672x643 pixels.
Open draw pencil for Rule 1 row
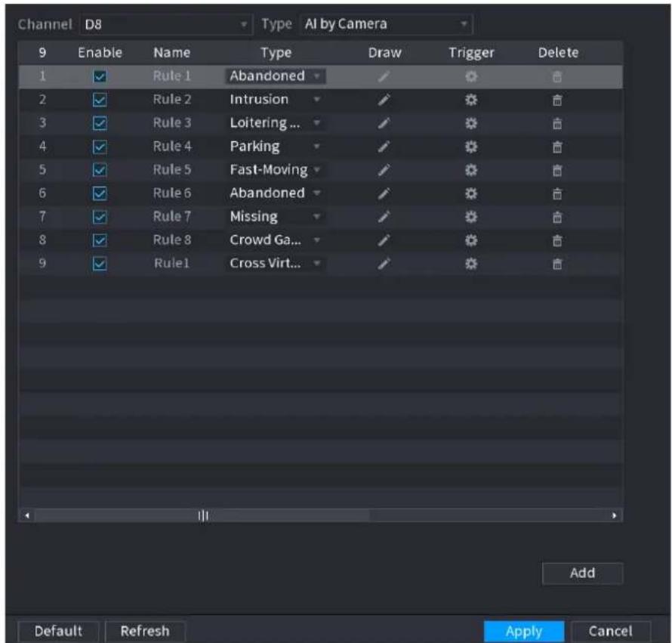click(384, 77)
